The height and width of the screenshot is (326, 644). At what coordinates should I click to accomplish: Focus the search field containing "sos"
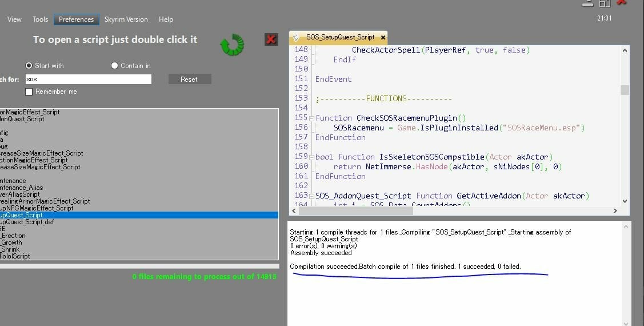pos(89,79)
